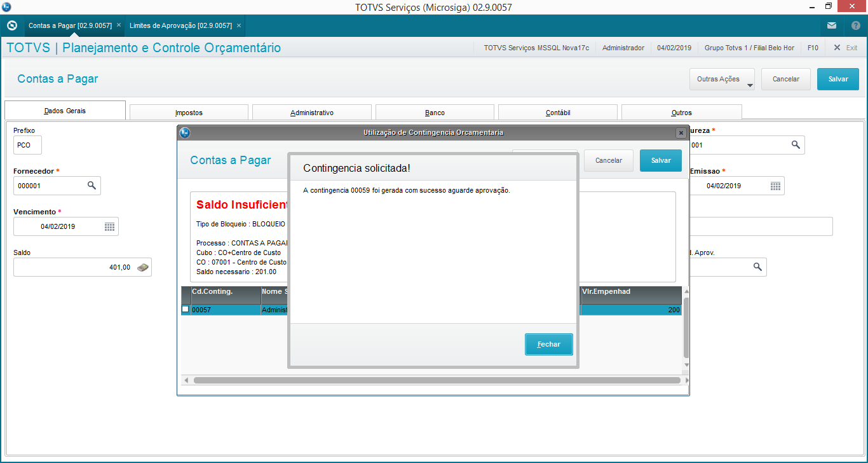Viewport: 868px width, 463px height.
Task: Click the Aprov. field search magnifier
Action: 757,267
